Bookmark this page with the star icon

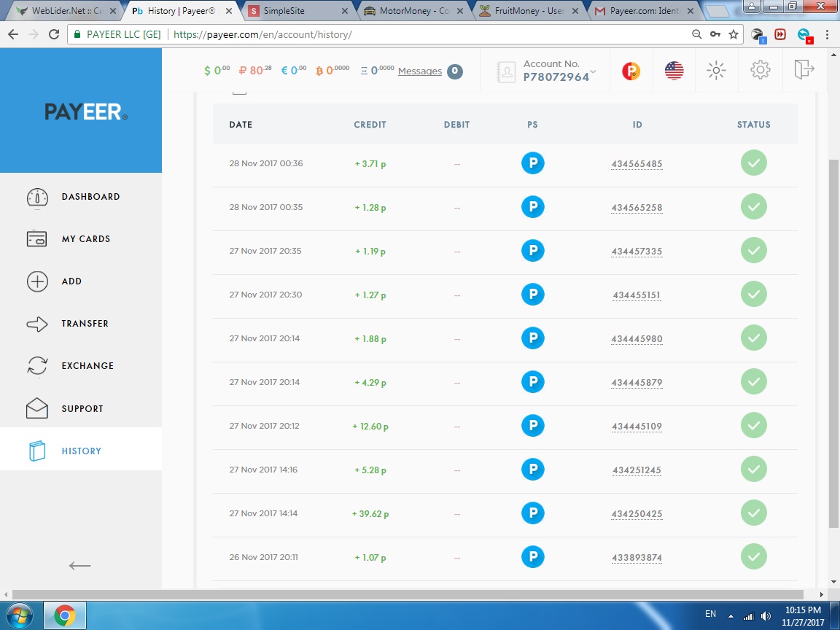click(x=734, y=34)
